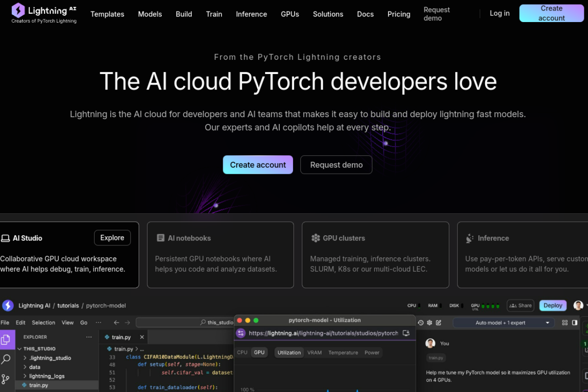The height and width of the screenshot is (392, 588).
Task: Click the Deploy button in the studio
Action: (553, 306)
